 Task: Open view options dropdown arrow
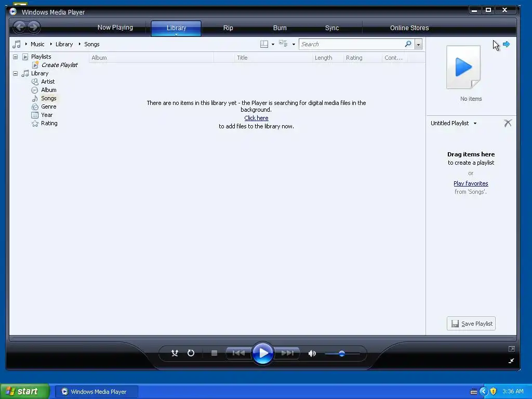(294, 45)
